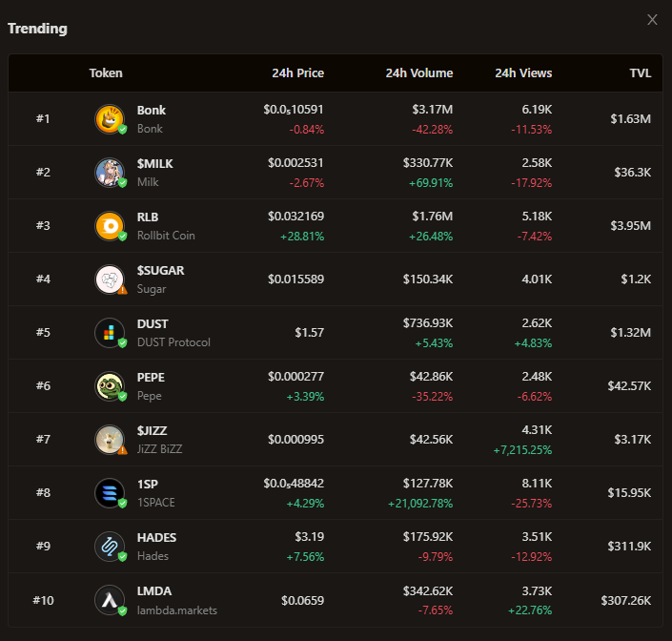The width and height of the screenshot is (672, 641).
Task: Click the $MILK token avatar
Action: coord(110,173)
